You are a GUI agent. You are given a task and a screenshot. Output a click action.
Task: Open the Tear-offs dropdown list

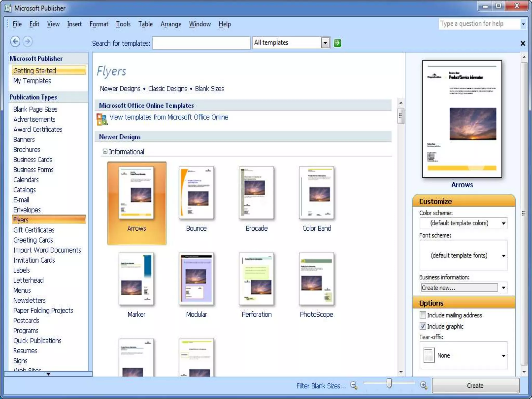(503, 356)
